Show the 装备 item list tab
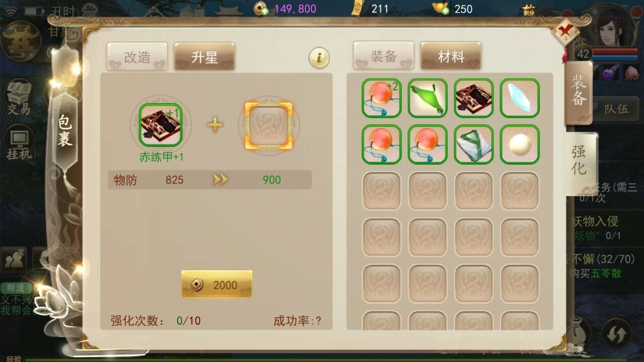This screenshot has width=644, height=362. (383, 55)
